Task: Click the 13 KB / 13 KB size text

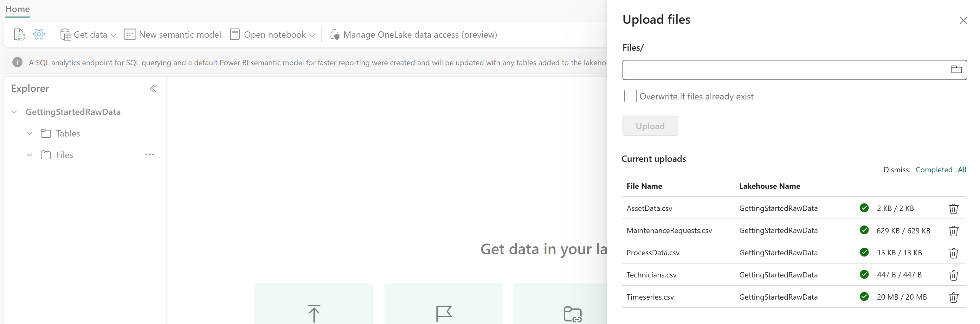Action: tap(899, 253)
